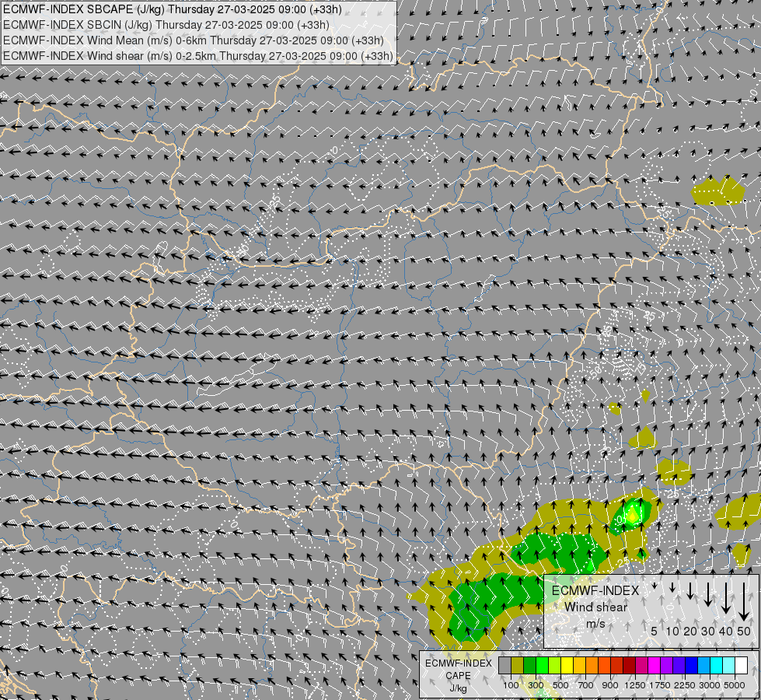
Task: Click the '5' wind shear scale number
Action: click(x=655, y=631)
